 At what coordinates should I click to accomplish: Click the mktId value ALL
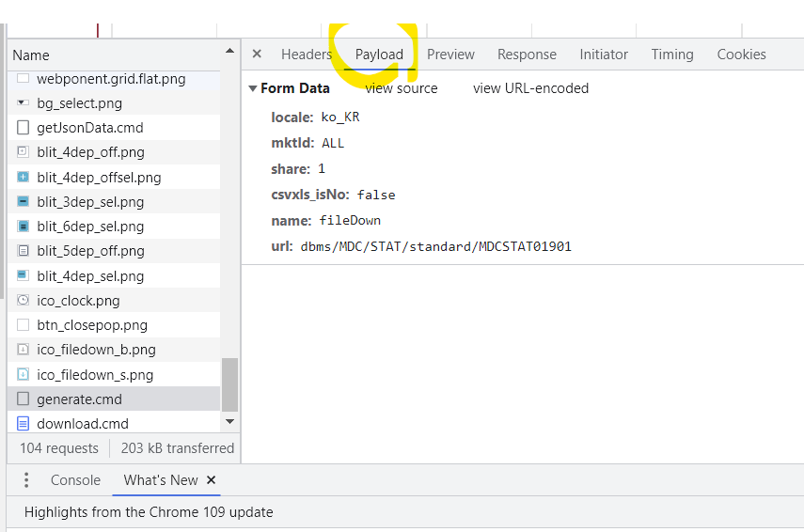pyautogui.click(x=333, y=143)
